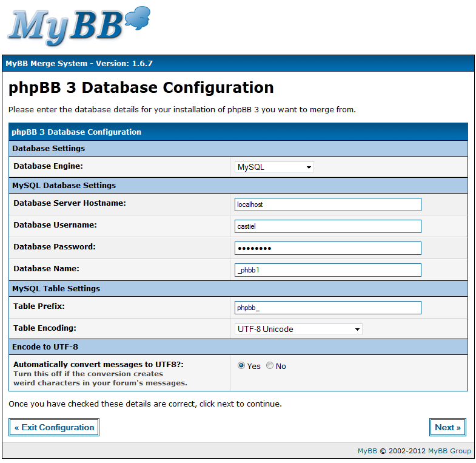Screen dimensions: 476x463
Task: Open the Table Encoding UTF-8 Unicode dropdown
Action: (x=298, y=329)
